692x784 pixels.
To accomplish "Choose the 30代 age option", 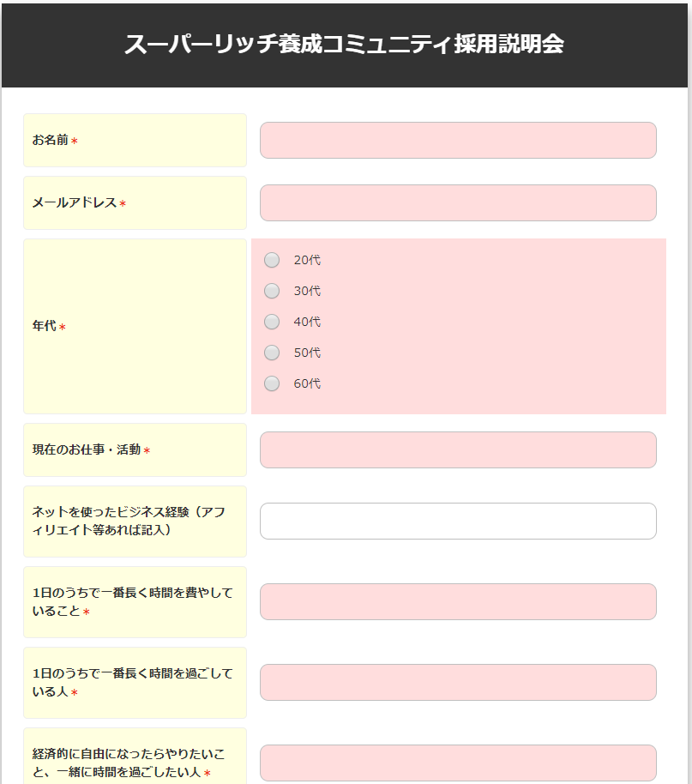I will tap(272, 291).
